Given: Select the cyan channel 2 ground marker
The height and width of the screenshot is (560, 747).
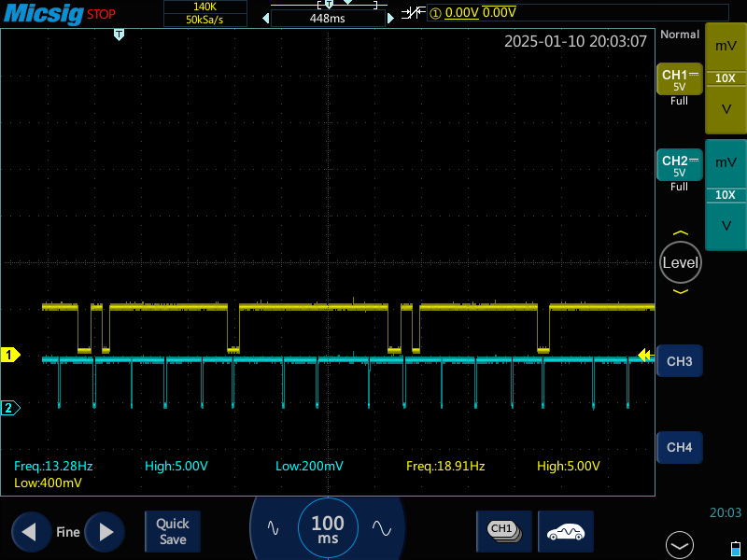Looking at the screenshot, I should pyautogui.click(x=10, y=408).
